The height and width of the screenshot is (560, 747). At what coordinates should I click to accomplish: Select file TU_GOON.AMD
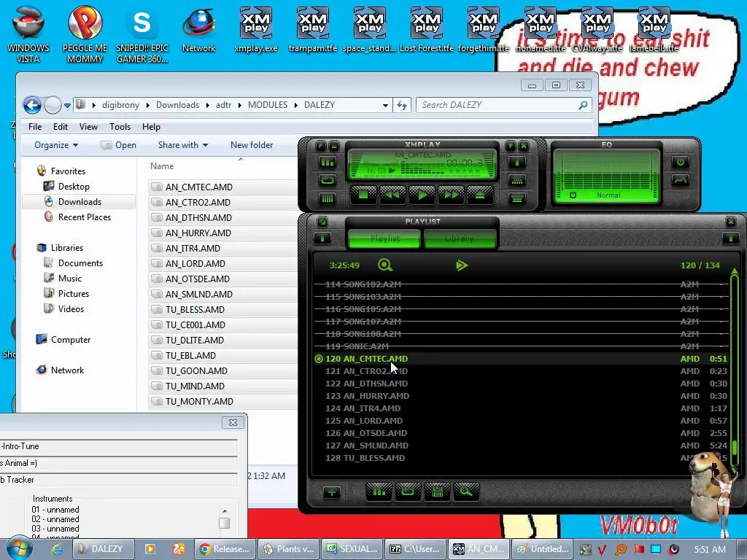tap(196, 371)
